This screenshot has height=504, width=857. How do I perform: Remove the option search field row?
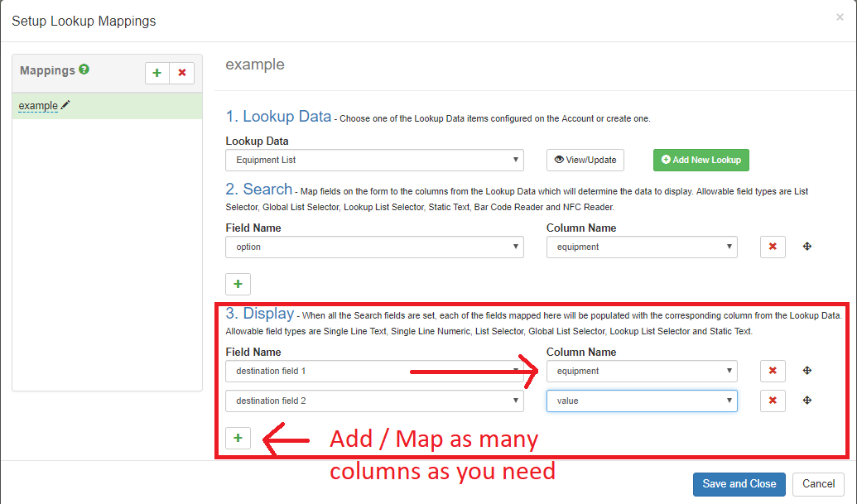772,247
